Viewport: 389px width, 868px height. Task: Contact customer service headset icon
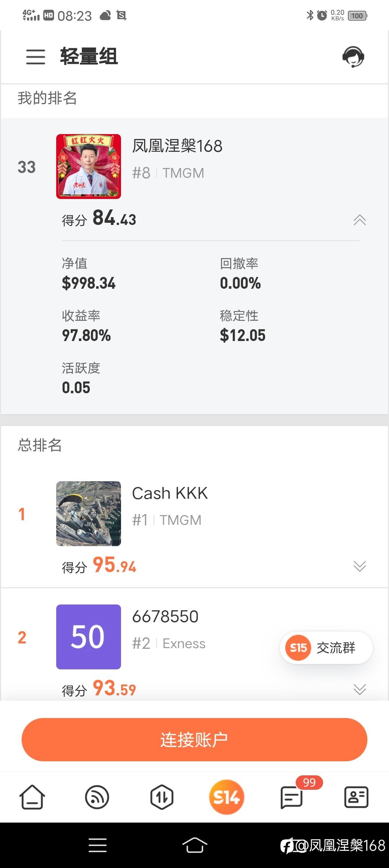click(353, 57)
